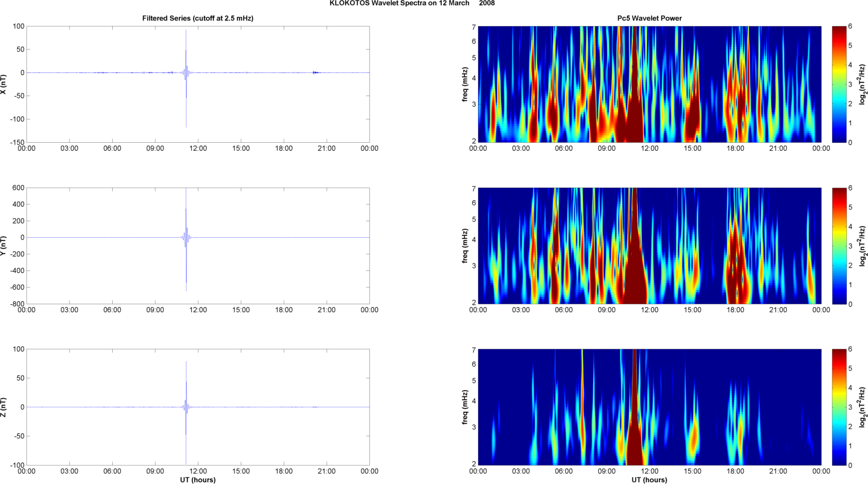Click the '3' frequency tick on the middle spectrum
The image size is (868, 484).
(x=474, y=266)
